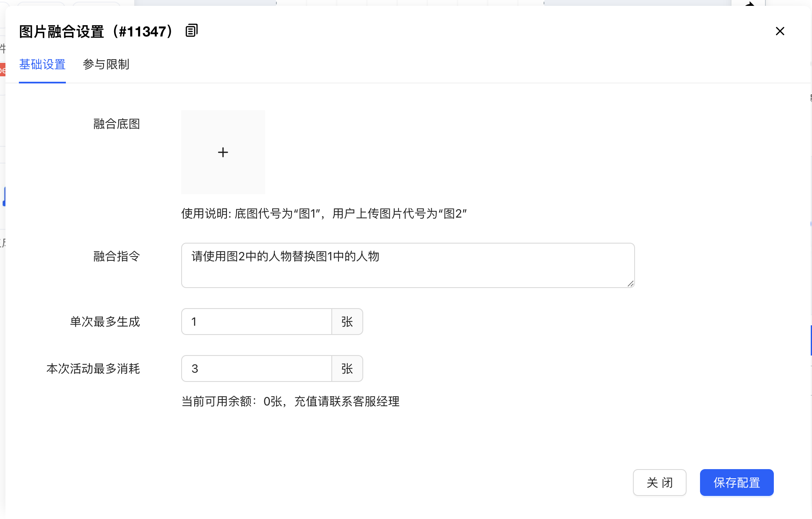
Task: Open the 参与限制 tab
Action: tap(106, 64)
